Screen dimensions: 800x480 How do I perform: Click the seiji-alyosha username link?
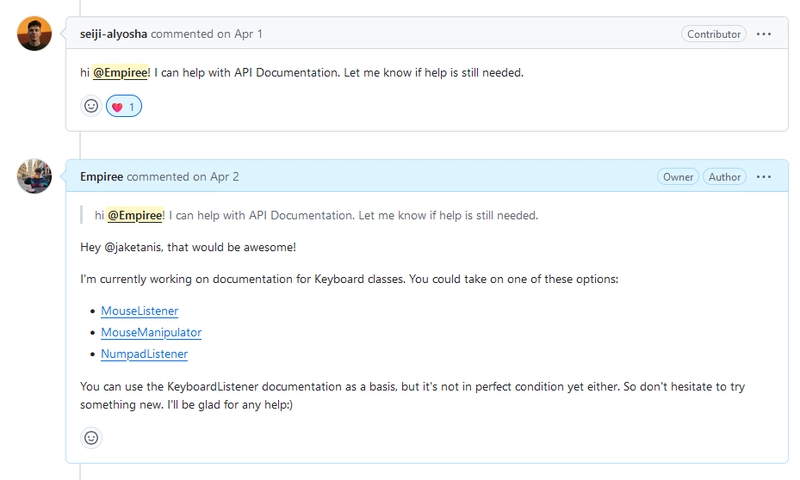tap(113, 34)
